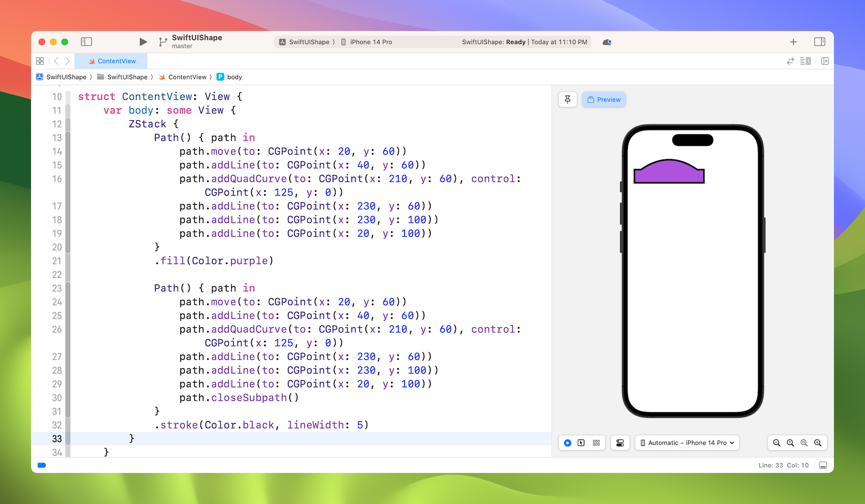This screenshot has height=504, width=865.
Task: Click line number 16 in gutter
Action: click(x=57, y=179)
